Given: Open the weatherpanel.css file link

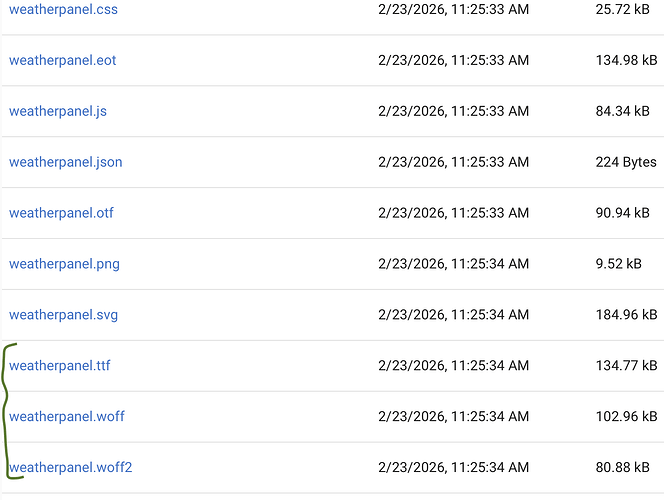Looking at the screenshot, I should coord(63,10).
